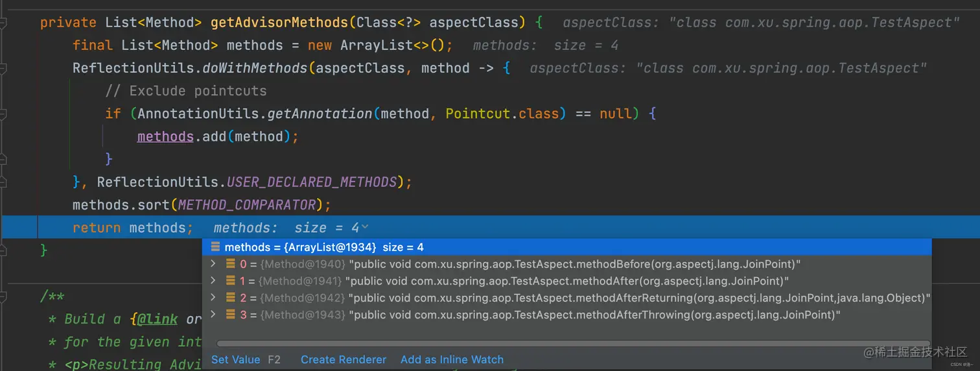Click the @link tag in the Javadoc comment

click(x=157, y=319)
